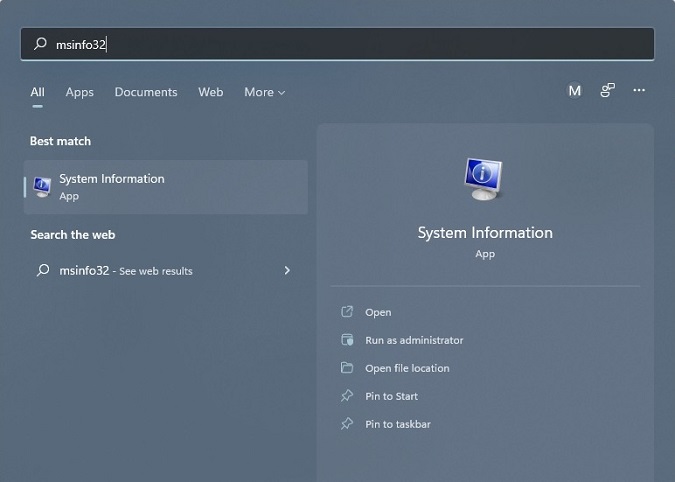Expand the More dropdown

(x=264, y=92)
